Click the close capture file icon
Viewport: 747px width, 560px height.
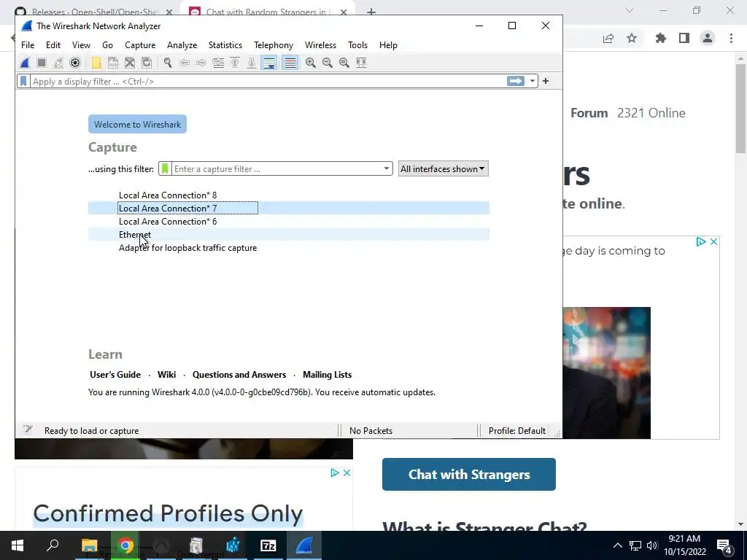130,63
